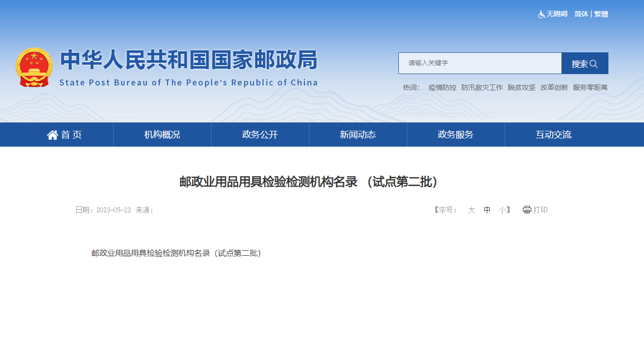Screen dimensions: 644x354
Task: Switch to 繁體 traditional Chinese
Action: point(601,14)
